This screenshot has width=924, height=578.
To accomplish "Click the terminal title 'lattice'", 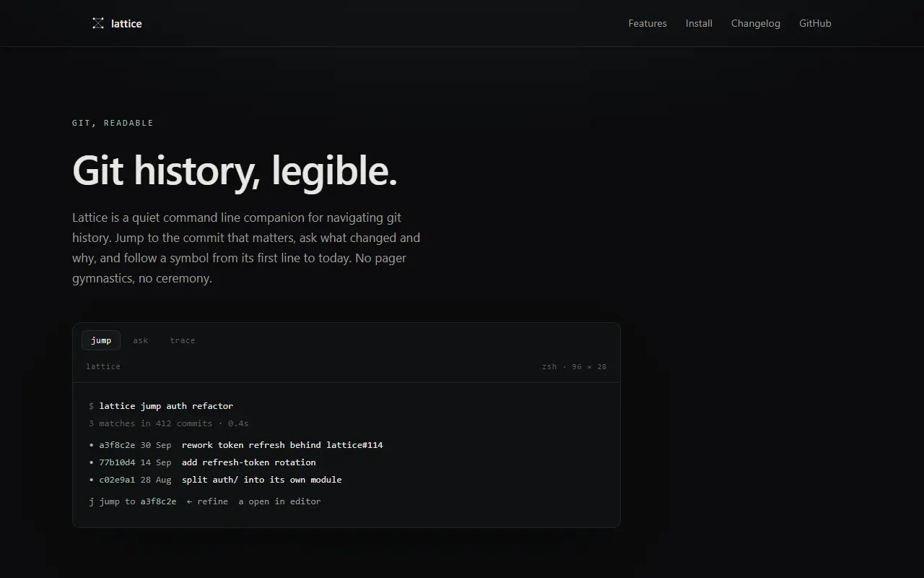I will pos(103,366).
